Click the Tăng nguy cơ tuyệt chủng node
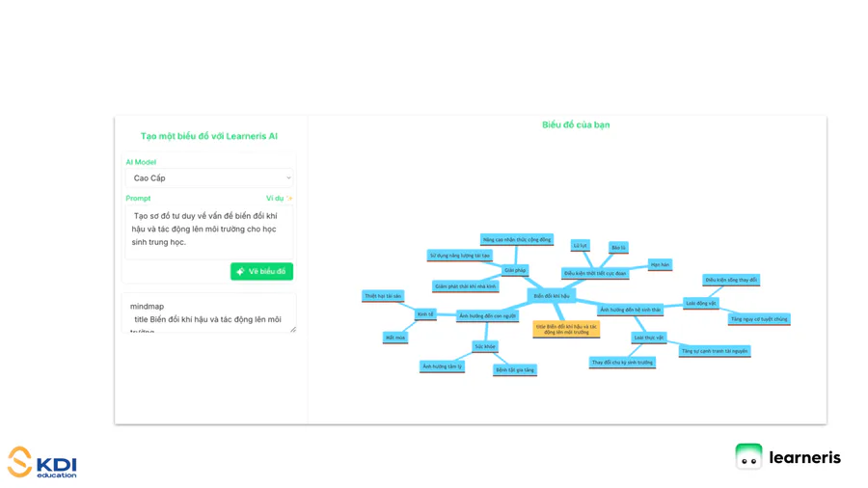 [759, 319]
